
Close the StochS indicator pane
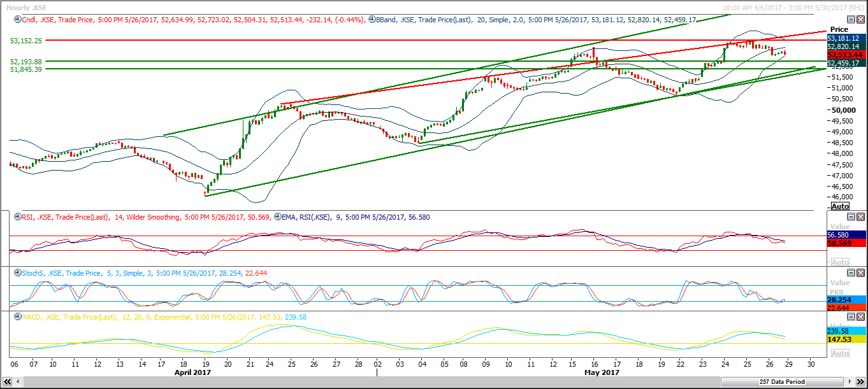click(860, 273)
